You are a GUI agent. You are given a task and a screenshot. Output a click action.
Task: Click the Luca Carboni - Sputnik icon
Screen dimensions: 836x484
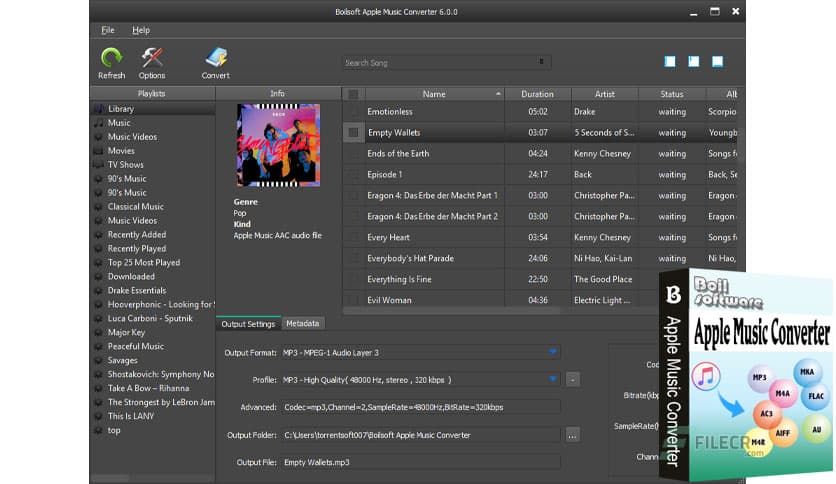coord(99,318)
